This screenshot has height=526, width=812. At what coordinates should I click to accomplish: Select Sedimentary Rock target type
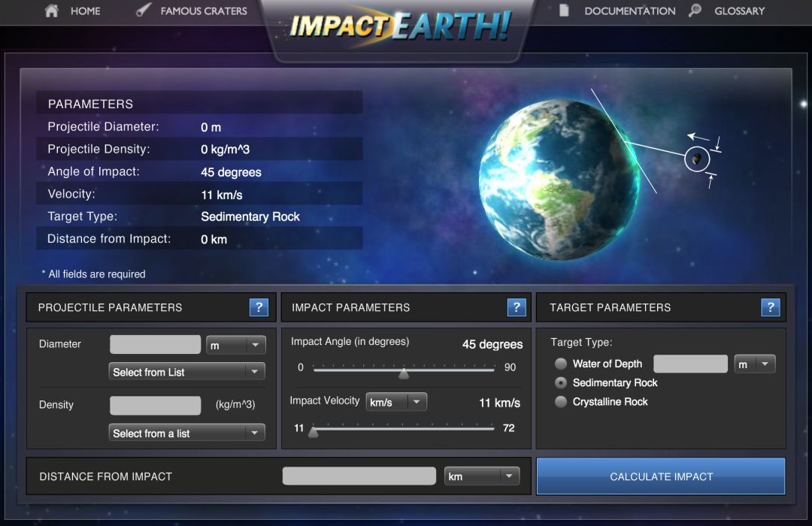coord(561,383)
